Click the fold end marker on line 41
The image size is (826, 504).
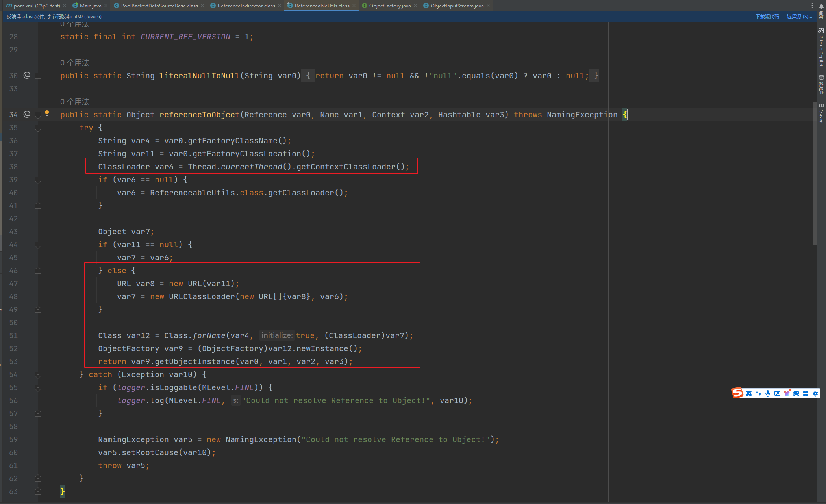(x=38, y=206)
